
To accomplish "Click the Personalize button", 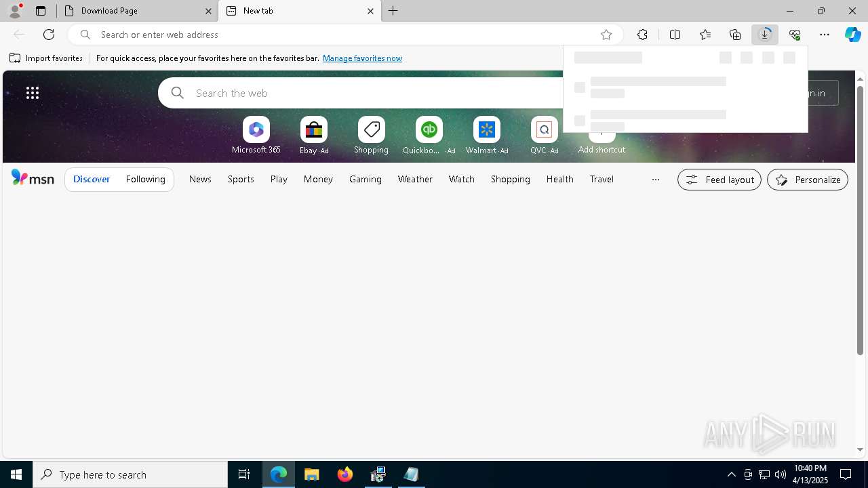I will (x=808, y=180).
